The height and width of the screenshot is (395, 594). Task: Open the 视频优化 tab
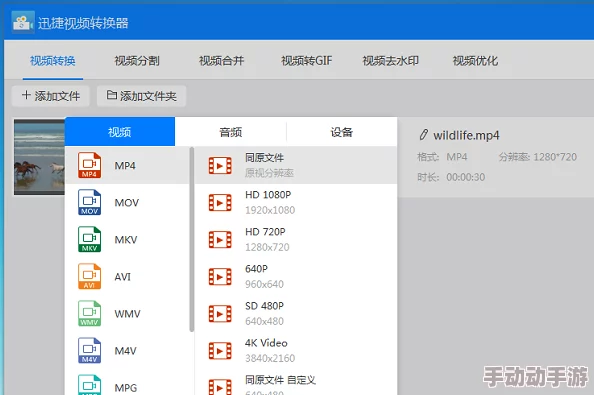pos(475,61)
